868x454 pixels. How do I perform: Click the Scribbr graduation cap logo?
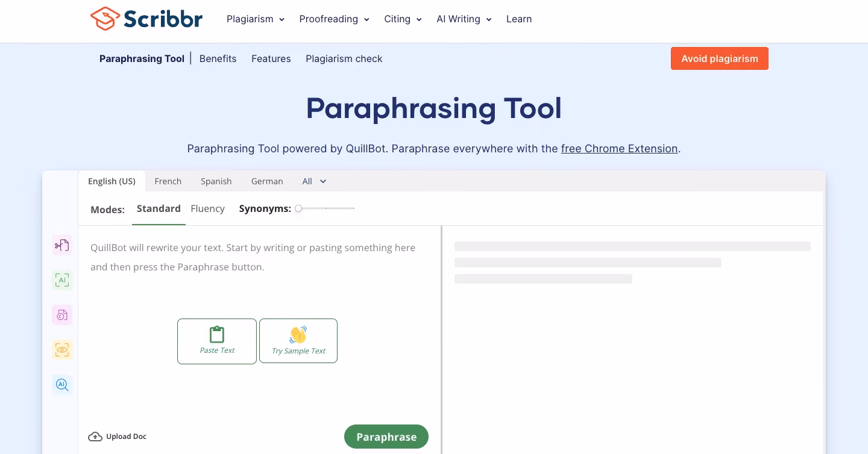(105, 19)
